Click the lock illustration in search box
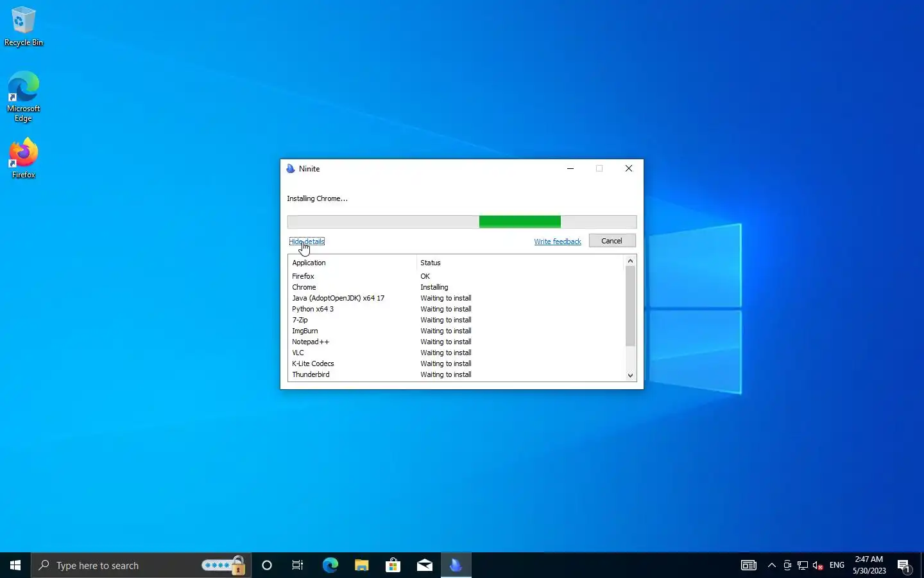 [x=237, y=565]
